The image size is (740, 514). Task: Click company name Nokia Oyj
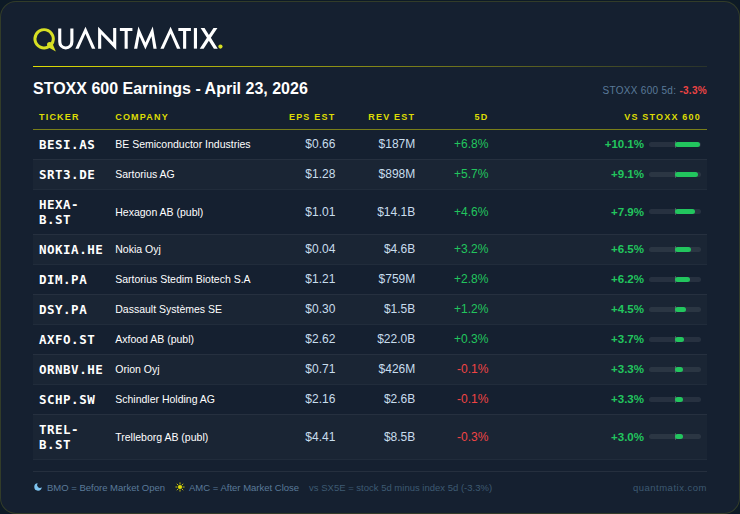coord(138,249)
